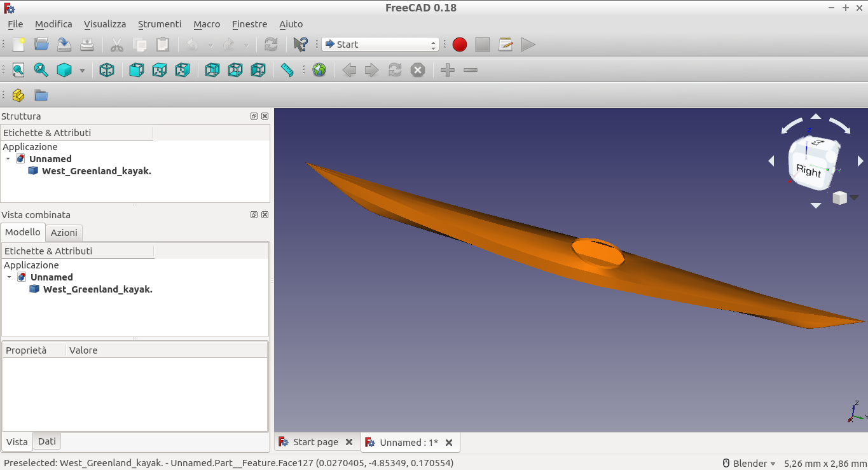The width and height of the screenshot is (868, 470).
Task: Switch to the front view cube icon
Action: pyautogui.click(x=137, y=70)
